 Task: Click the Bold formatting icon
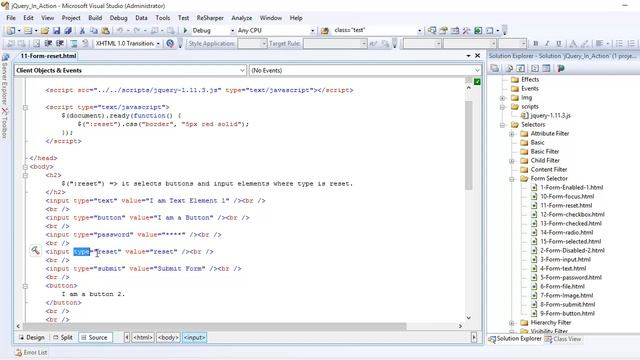[x=536, y=43]
